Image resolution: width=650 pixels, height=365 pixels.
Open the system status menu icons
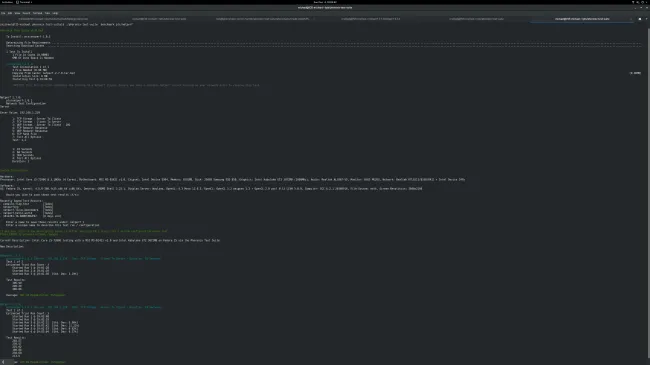(x=639, y=2)
